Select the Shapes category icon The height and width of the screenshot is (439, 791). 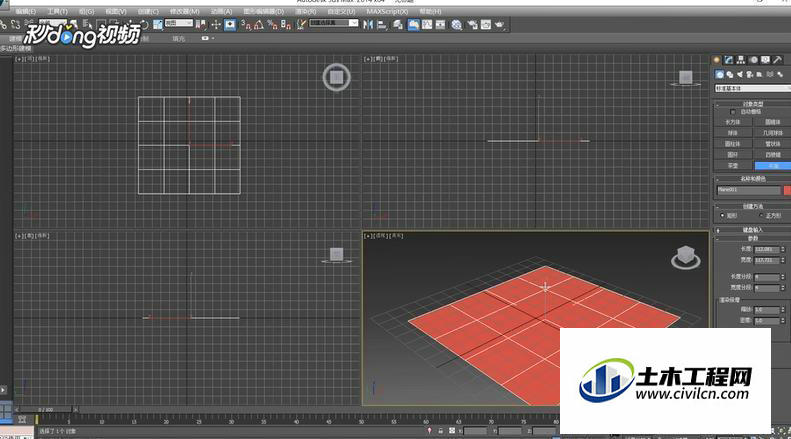(730, 74)
